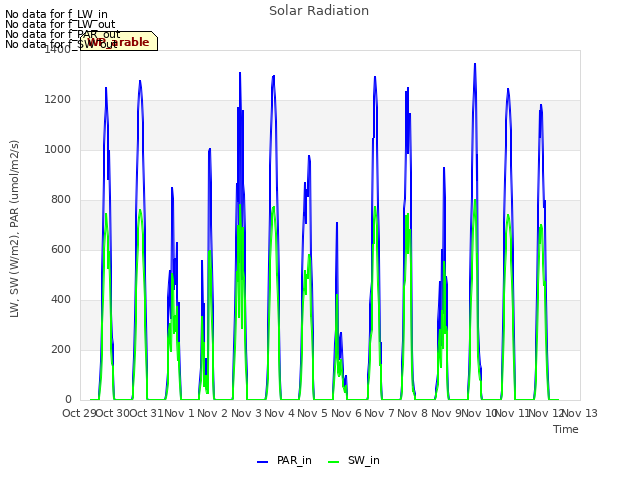
Task: Click the 'No data for f_PAR_out' message
Action: 62,34
